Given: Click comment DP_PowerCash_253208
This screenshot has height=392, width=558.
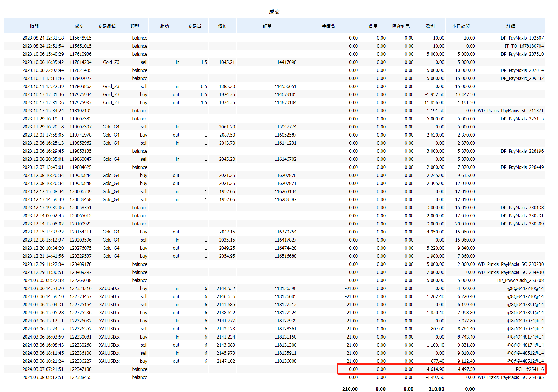Looking at the screenshot, I should [520, 280].
